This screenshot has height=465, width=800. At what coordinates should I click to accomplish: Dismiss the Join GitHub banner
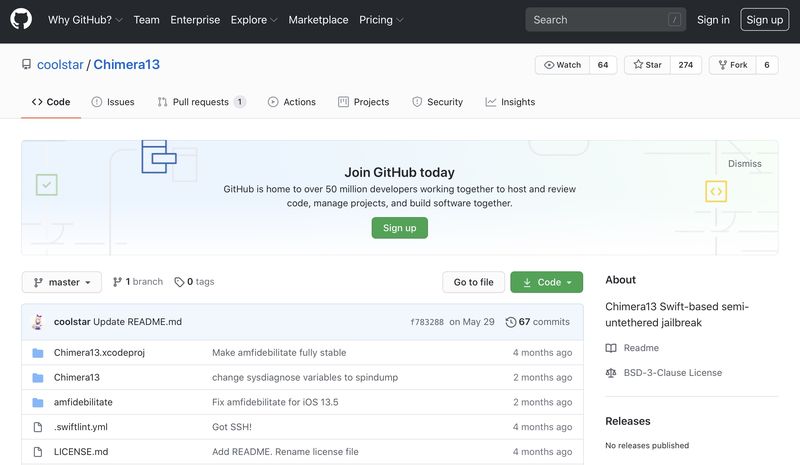click(744, 164)
